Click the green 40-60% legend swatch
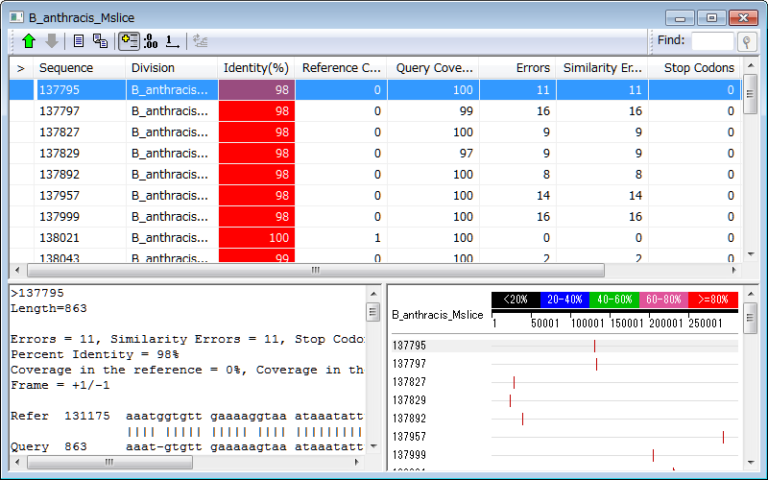This screenshot has width=768, height=480. (x=614, y=300)
